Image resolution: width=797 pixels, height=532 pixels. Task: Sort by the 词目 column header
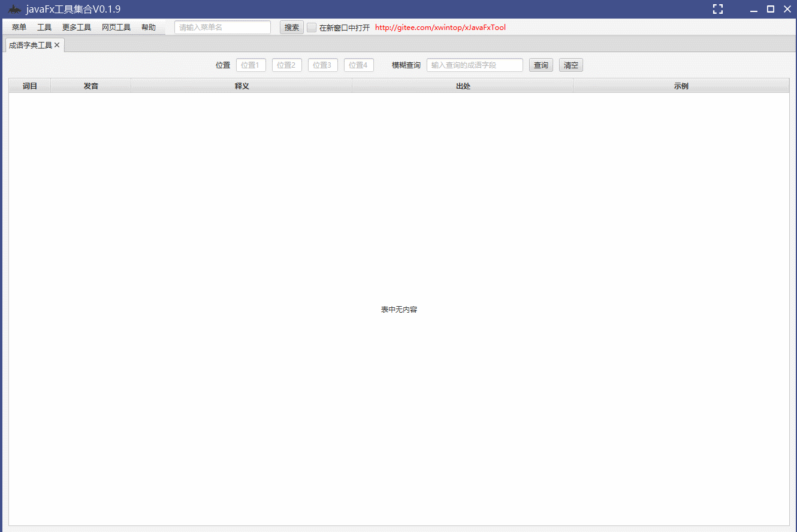(30, 86)
